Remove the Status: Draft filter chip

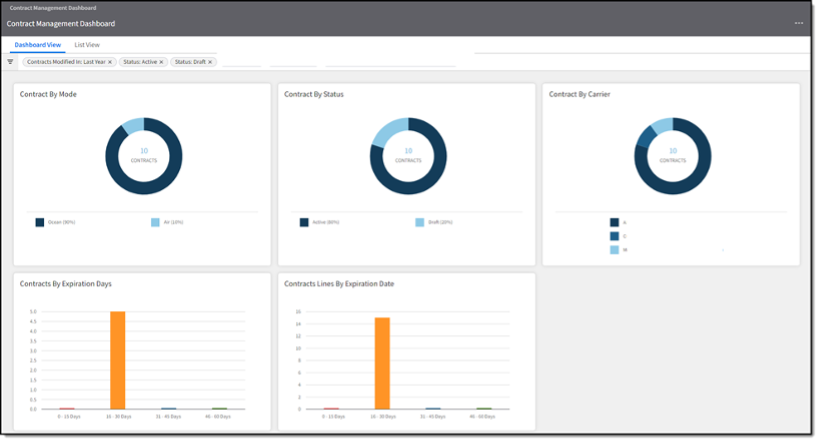pos(210,62)
